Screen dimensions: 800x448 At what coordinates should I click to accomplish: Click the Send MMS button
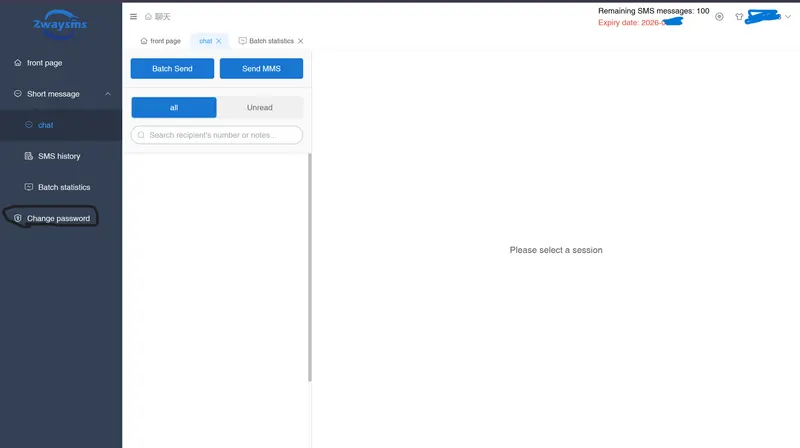[x=261, y=68]
